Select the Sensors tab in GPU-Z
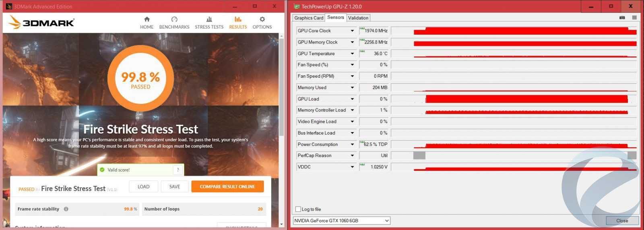Screen dimensions: 644x230 click(x=336, y=17)
